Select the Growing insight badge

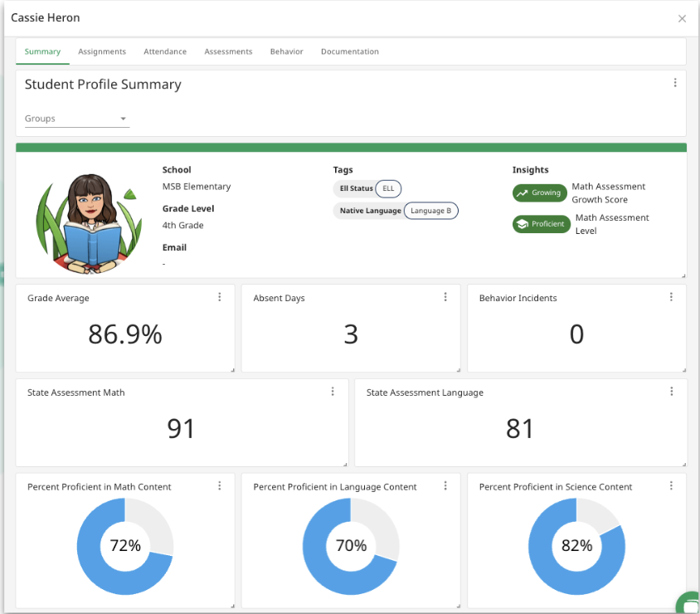coord(539,192)
